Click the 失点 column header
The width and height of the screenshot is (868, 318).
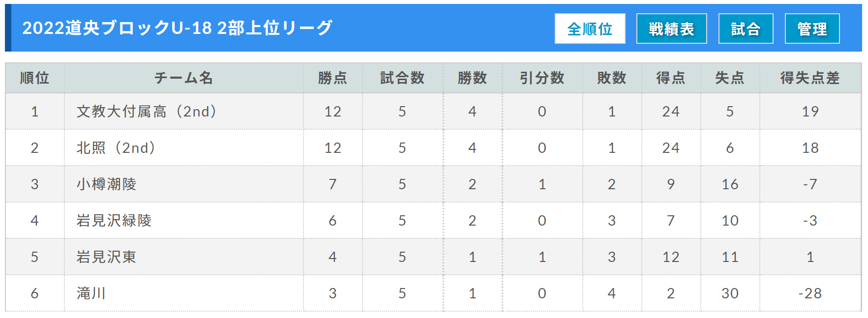(730, 78)
